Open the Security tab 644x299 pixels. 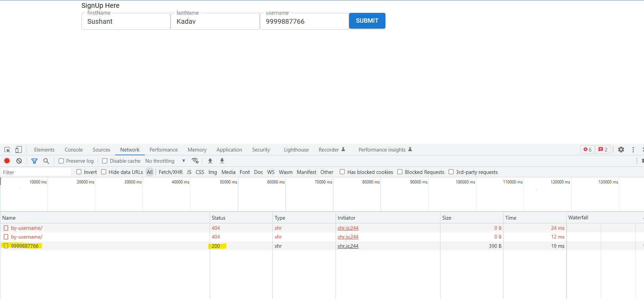261,149
